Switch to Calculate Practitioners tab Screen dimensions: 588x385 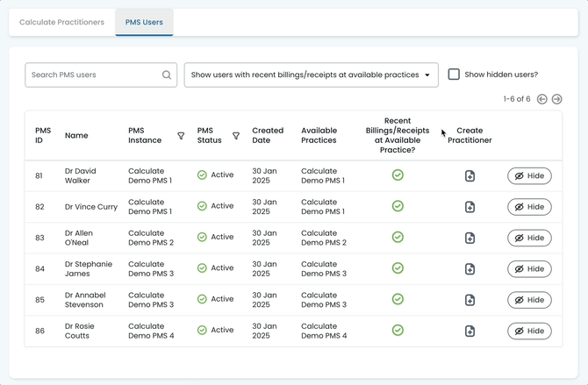pos(61,22)
